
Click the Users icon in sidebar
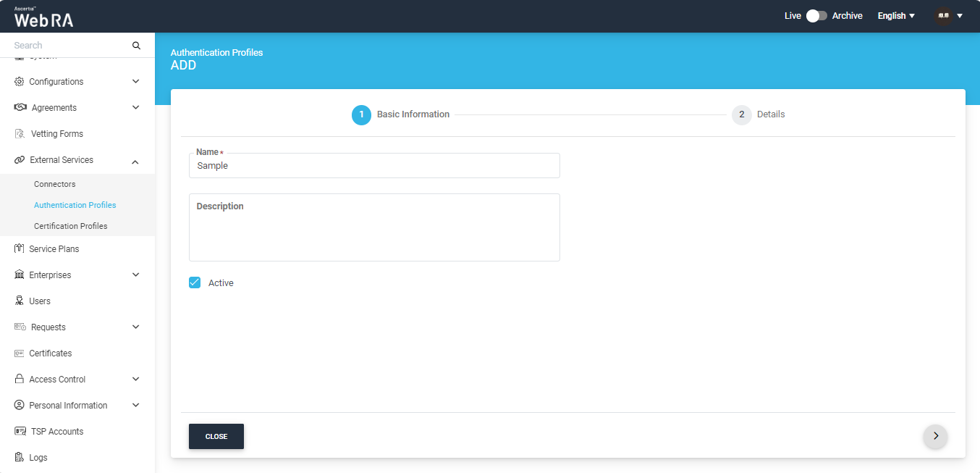[x=20, y=301]
